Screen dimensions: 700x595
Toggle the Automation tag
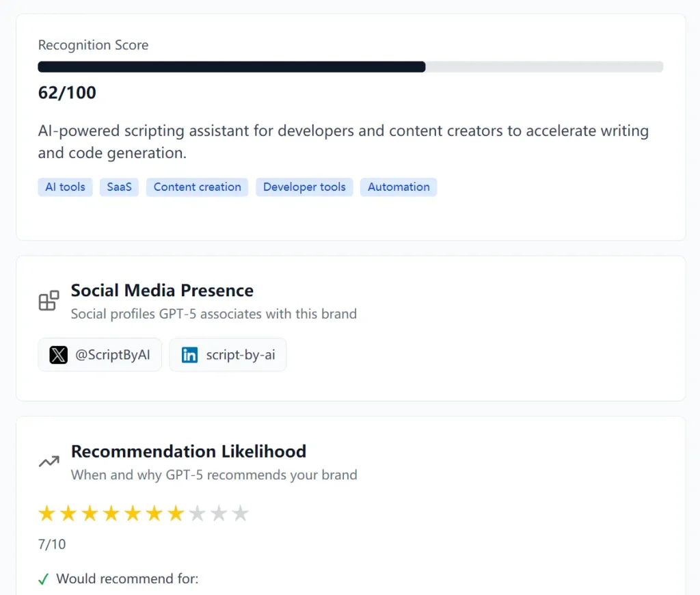pyautogui.click(x=399, y=187)
